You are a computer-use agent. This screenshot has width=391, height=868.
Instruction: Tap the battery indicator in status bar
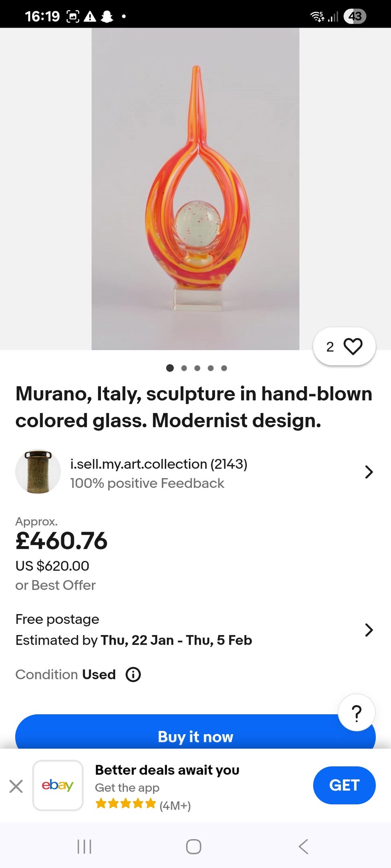(355, 16)
